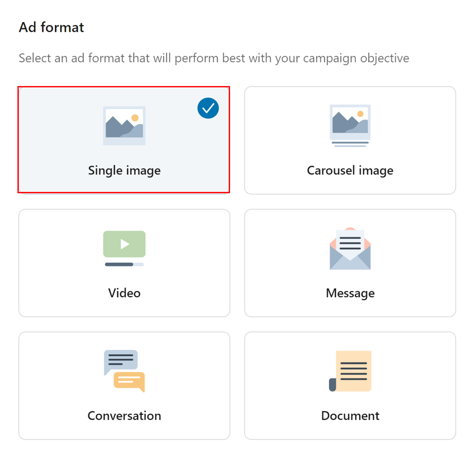
Task: Click the "Document" text label
Action: (350, 416)
